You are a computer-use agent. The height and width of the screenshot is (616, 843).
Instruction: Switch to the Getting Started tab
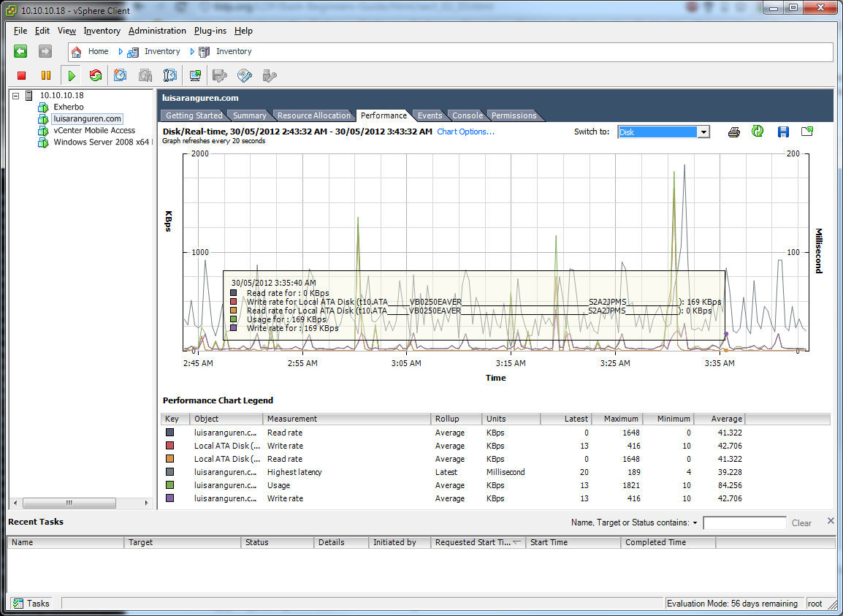pyautogui.click(x=194, y=115)
